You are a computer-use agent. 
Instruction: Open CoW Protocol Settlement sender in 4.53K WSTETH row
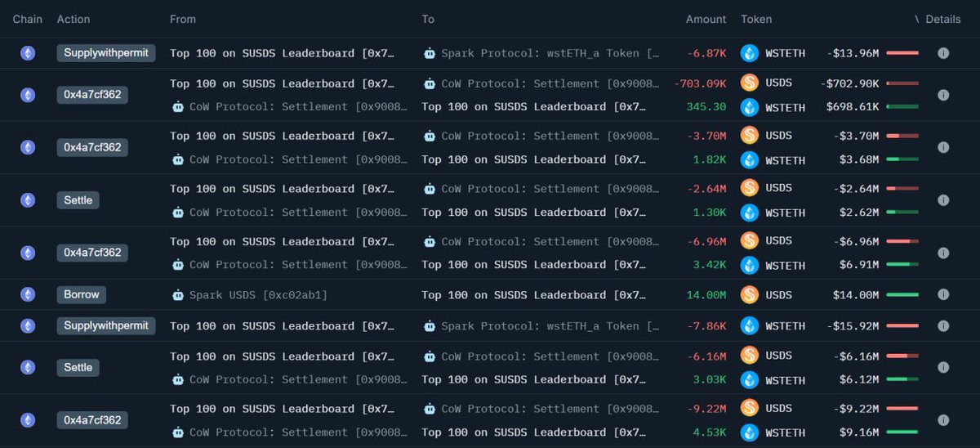click(298, 432)
